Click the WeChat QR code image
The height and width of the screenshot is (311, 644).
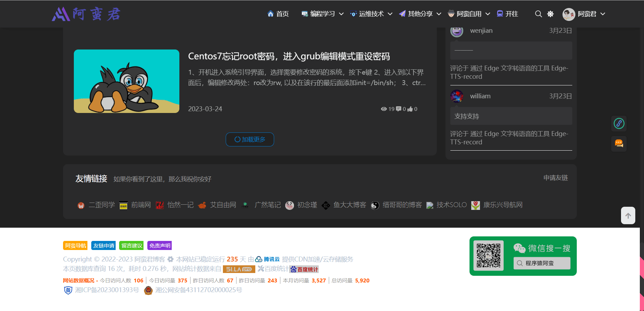(x=489, y=256)
